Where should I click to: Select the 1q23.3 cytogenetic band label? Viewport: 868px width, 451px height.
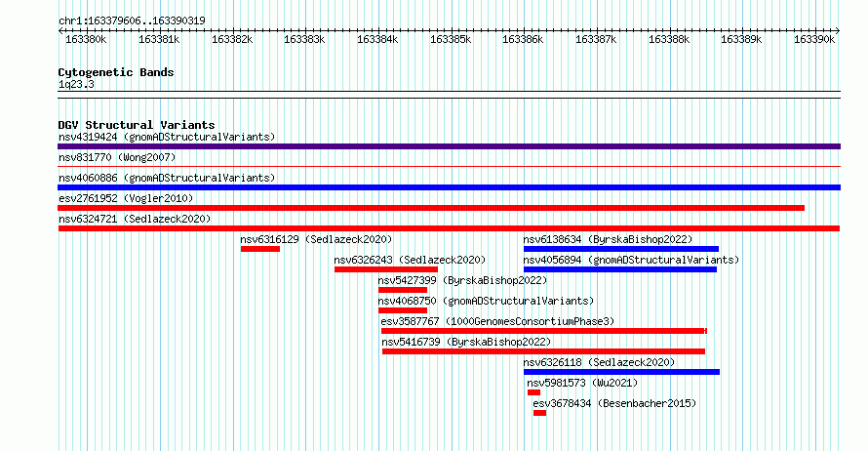[x=76, y=84]
